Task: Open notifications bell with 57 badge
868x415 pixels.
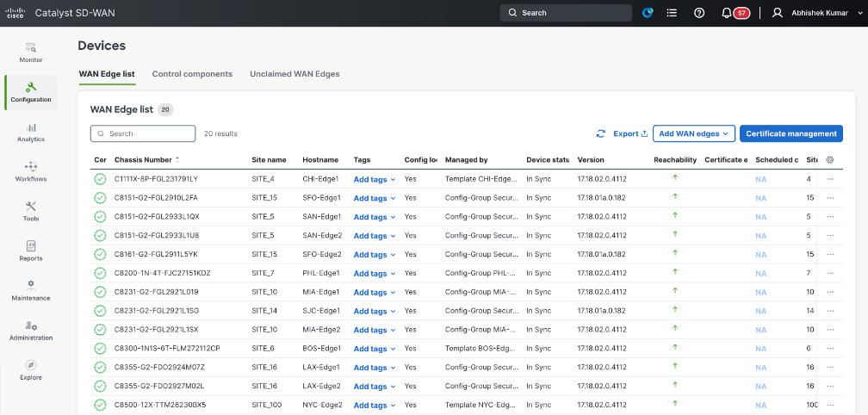Action: pos(735,13)
